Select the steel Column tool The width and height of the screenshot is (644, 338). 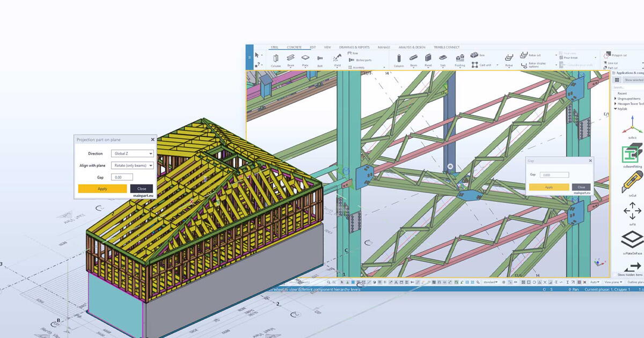tap(275, 58)
